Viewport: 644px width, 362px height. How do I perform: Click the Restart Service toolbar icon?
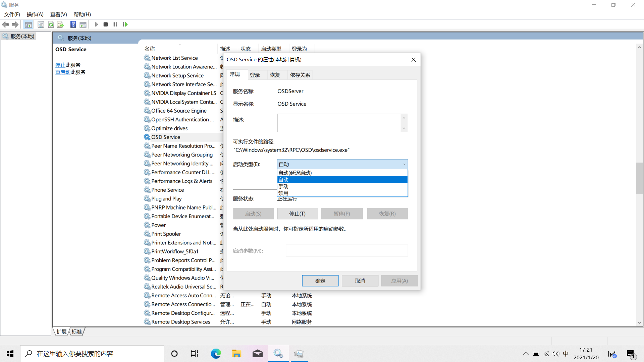tap(125, 24)
